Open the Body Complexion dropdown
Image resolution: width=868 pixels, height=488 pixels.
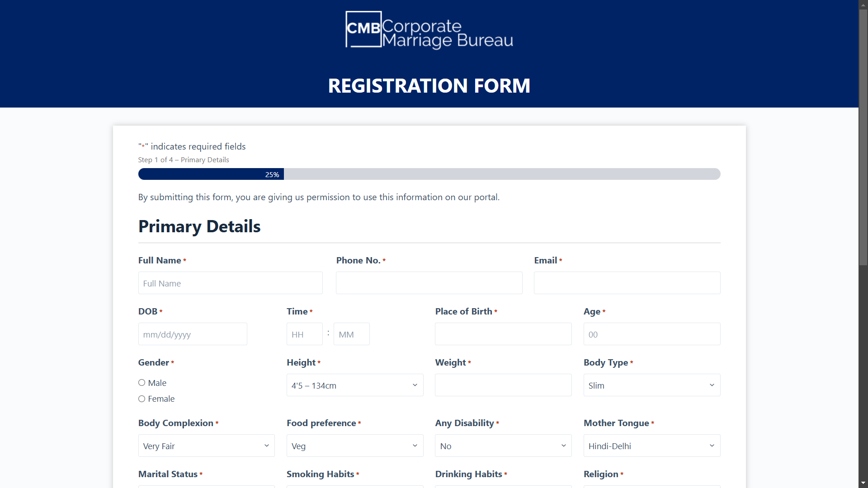click(206, 446)
